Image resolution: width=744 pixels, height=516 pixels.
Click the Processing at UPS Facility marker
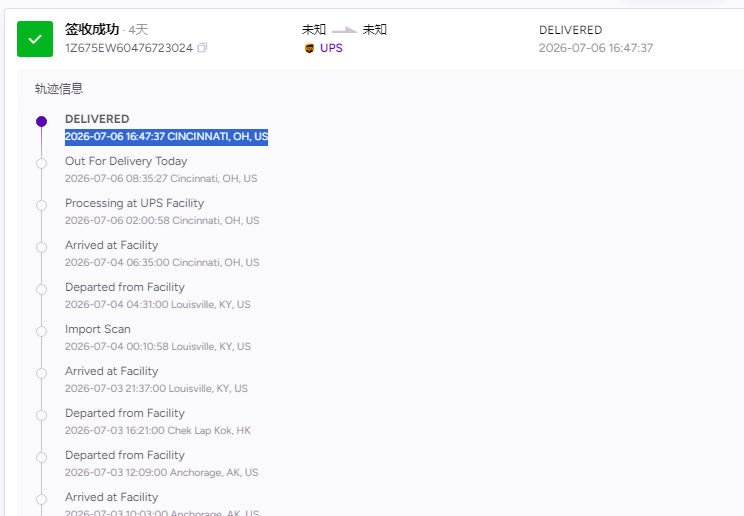(x=42, y=206)
